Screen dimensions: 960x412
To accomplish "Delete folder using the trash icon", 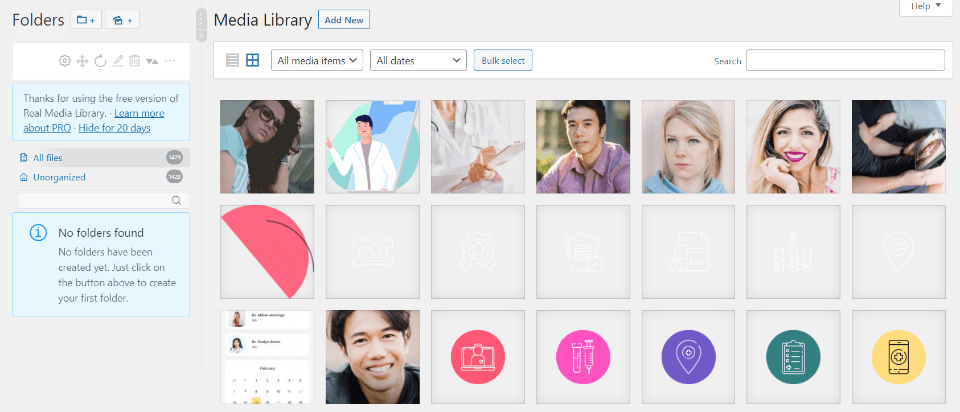I will pyautogui.click(x=135, y=61).
